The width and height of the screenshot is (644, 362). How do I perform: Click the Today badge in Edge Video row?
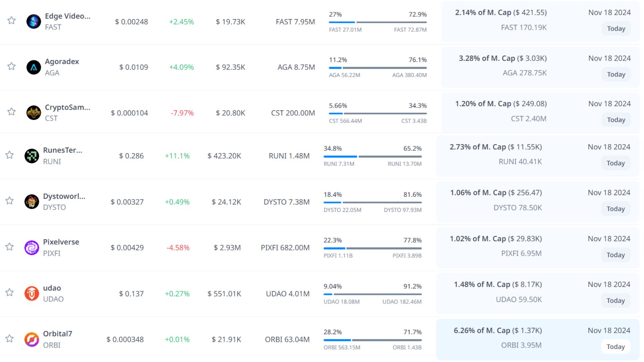click(616, 28)
